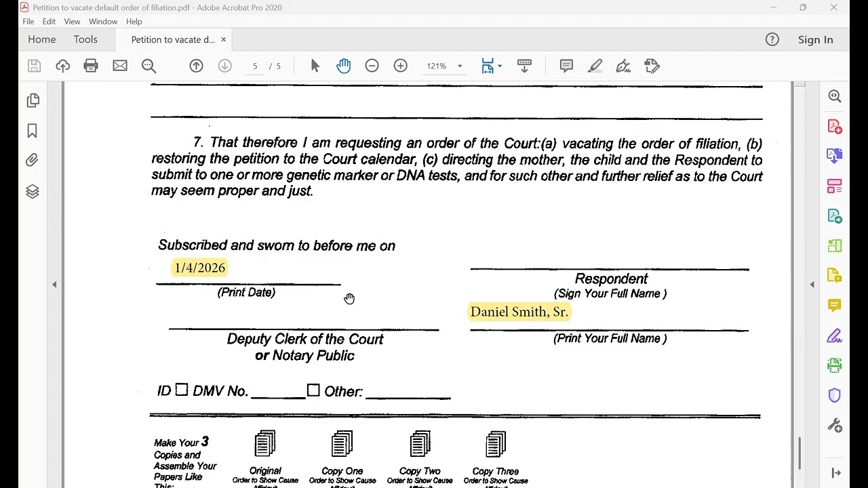Image resolution: width=868 pixels, height=488 pixels.
Task: Open More Tools wrench icon
Action: click(x=835, y=426)
